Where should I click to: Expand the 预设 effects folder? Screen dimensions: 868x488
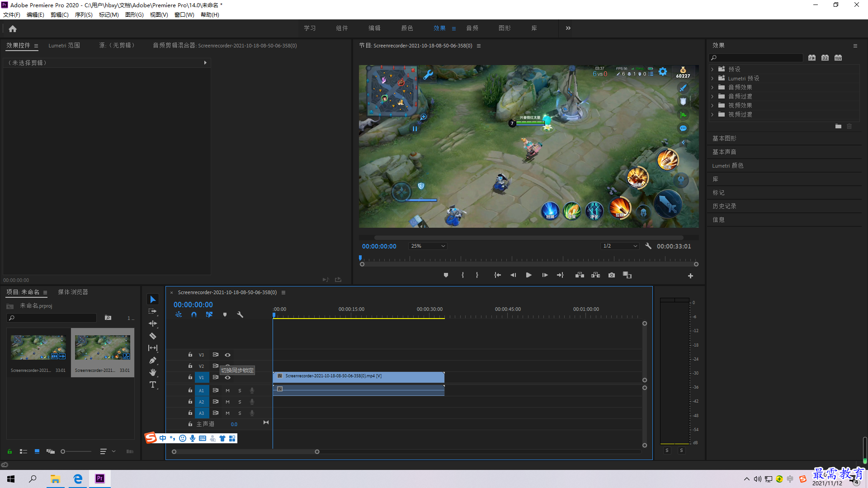pyautogui.click(x=712, y=69)
